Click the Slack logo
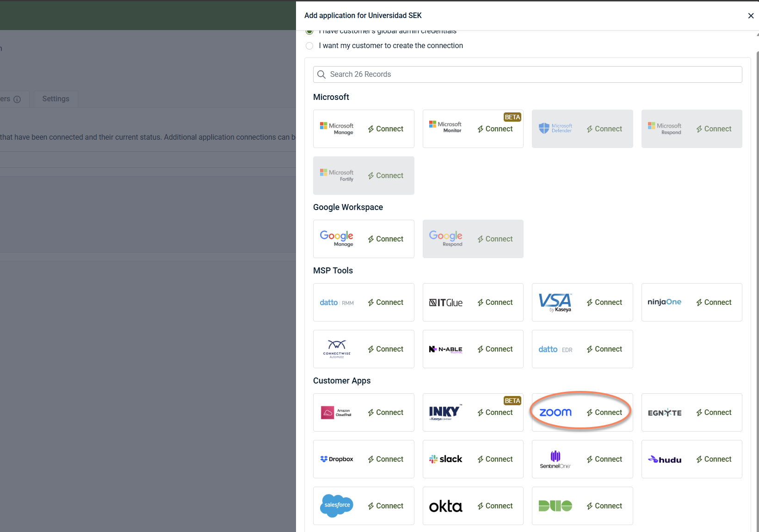 tap(446, 459)
